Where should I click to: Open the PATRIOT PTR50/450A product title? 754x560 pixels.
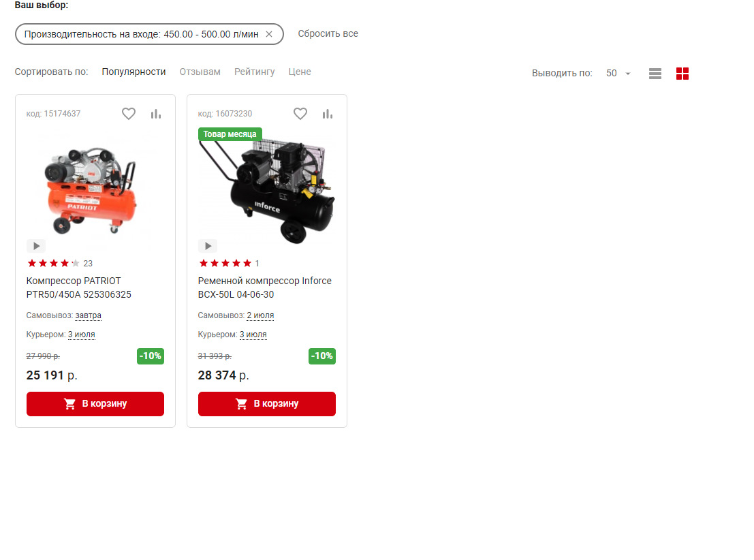79,287
